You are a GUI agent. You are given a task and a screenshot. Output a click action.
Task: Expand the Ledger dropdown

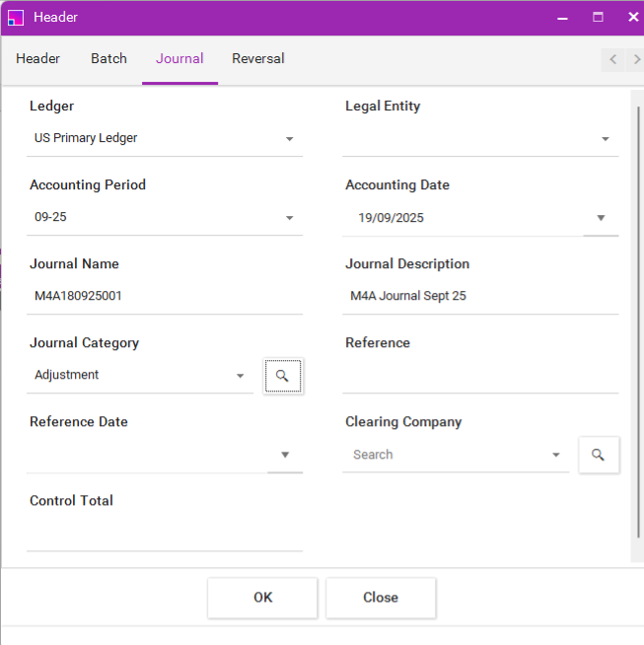(290, 139)
